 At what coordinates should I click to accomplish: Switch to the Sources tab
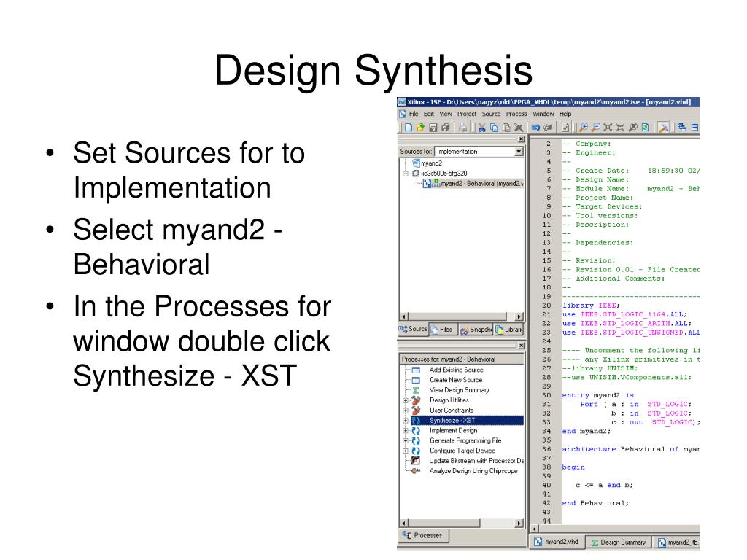click(x=413, y=329)
